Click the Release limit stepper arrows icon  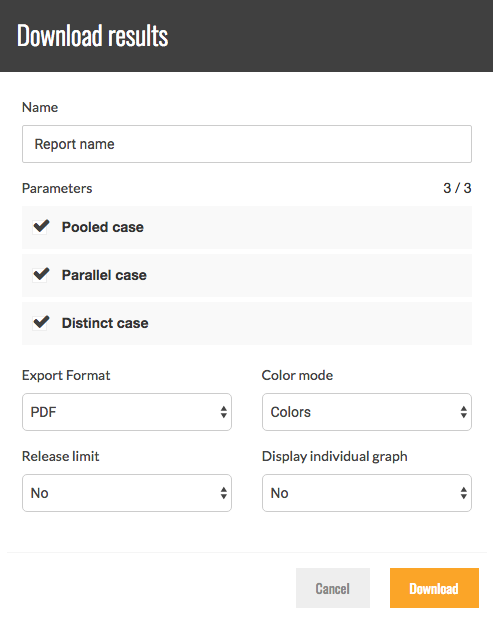click(223, 493)
